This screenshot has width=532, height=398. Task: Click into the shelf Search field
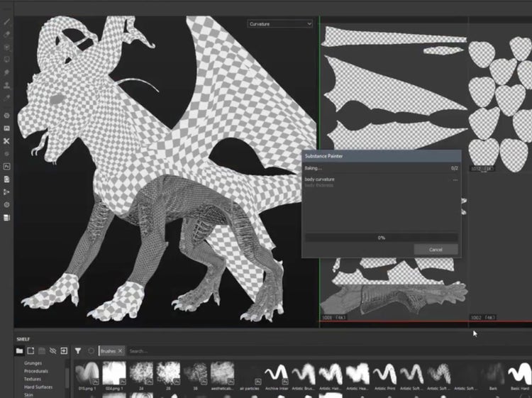click(326, 351)
